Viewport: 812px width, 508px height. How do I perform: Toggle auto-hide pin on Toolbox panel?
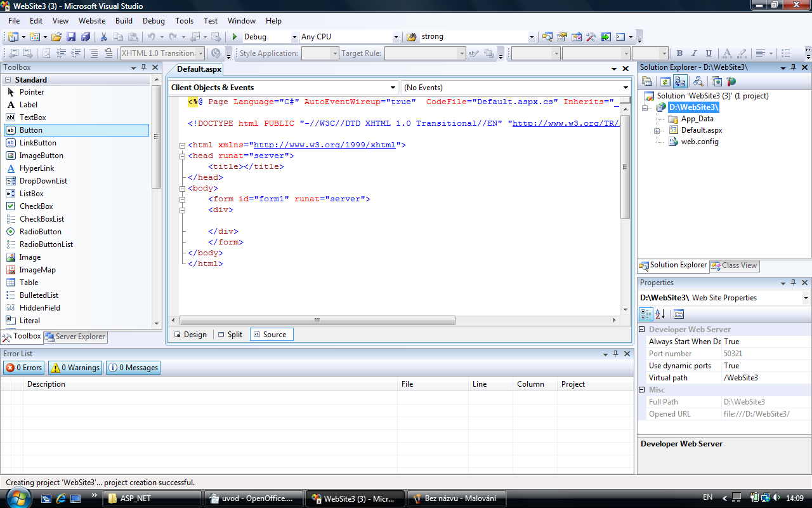point(144,67)
